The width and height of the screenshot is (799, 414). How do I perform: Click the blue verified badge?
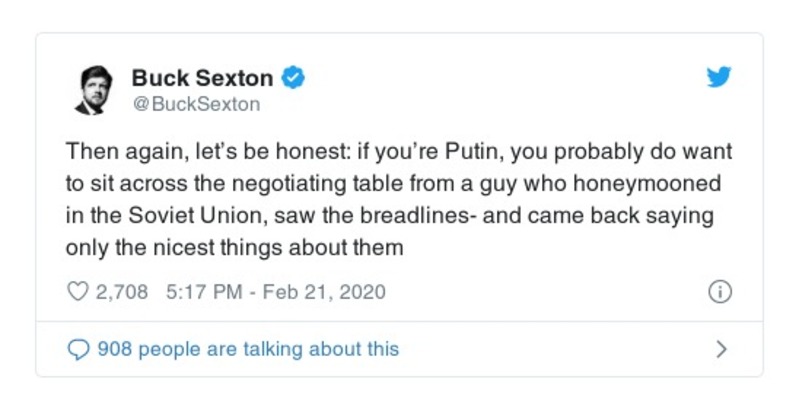tap(294, 77)
